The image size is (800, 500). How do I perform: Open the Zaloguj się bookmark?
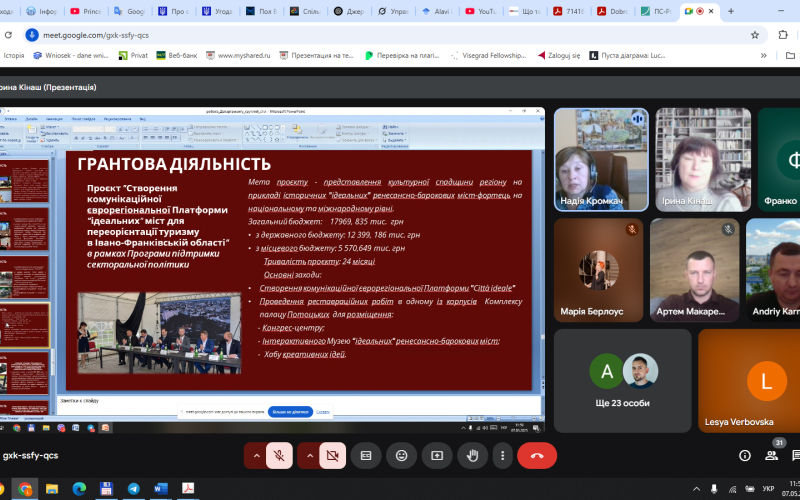(x=559, y=56)
